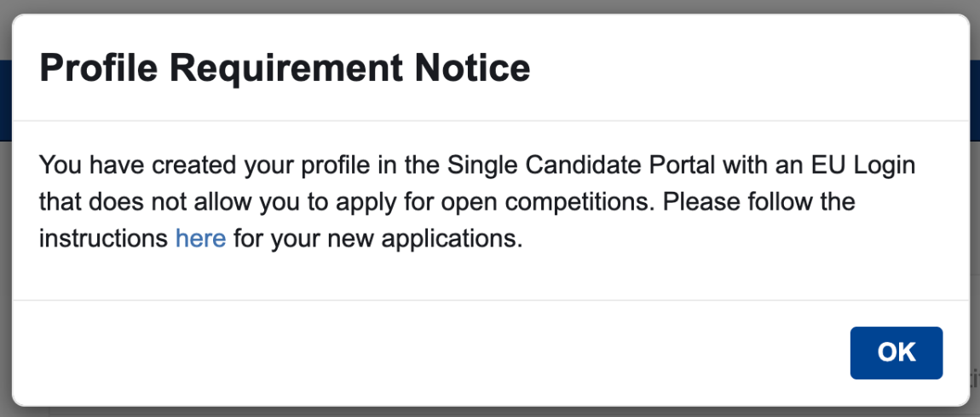Viewport: 980px width, 417px height.
Task: Open the "here" instructions link
Action: (200, 238)
